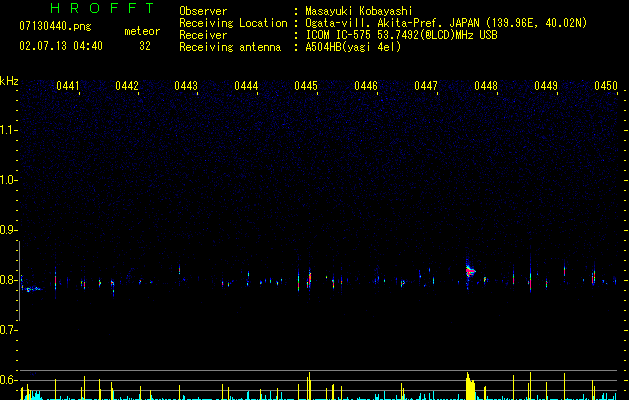The height and width of the screenshot is (400, 629).
Task: Click the Receiving antenna label
Action: [230, 47]
